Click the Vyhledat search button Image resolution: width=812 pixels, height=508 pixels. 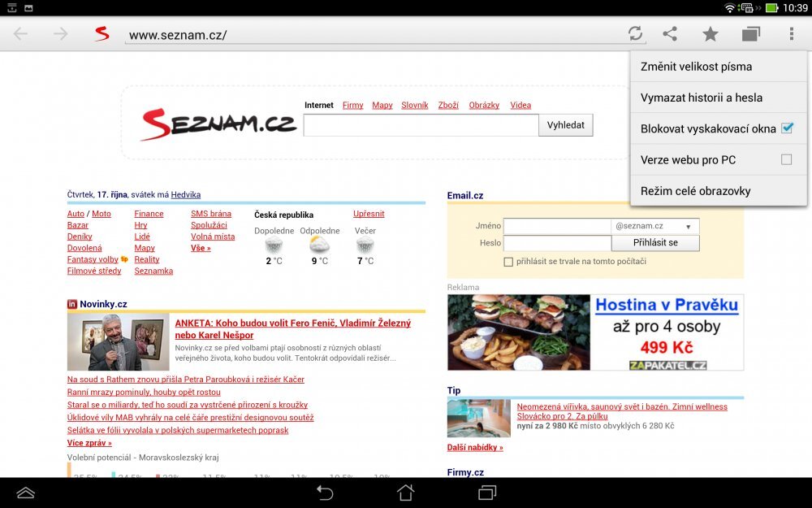[565, 125]
